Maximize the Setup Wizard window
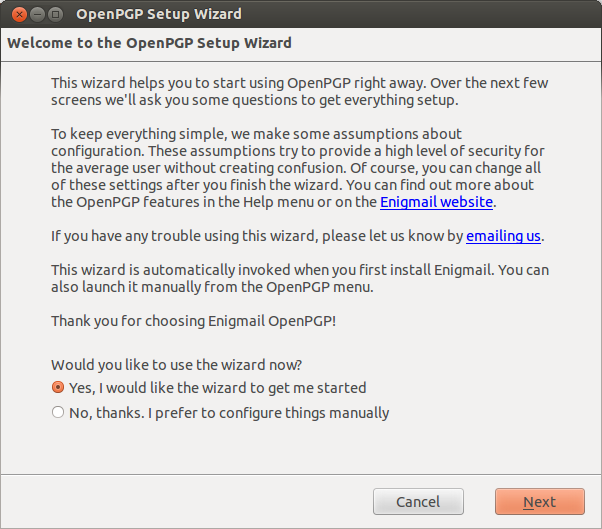Image resolution: width=602 pixels, height=529 pixels. pos(55,15)
